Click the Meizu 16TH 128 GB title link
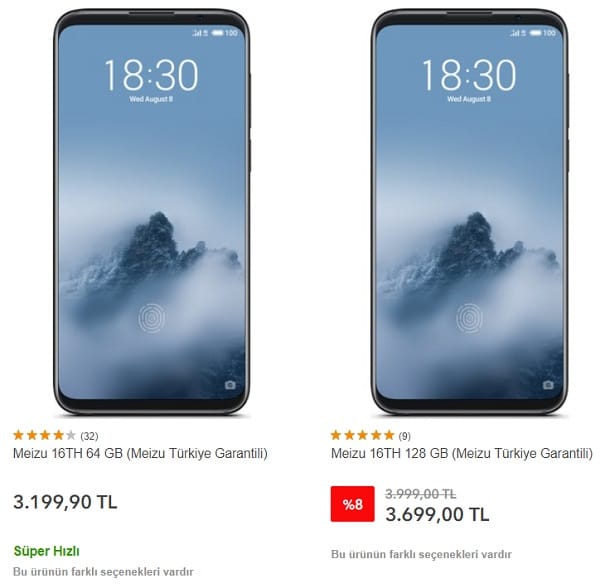The height and width of the screenshot is (588, 600). pyautogui.click(x=461, y=453)
